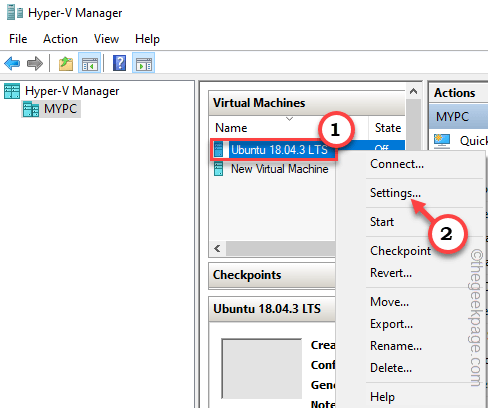Open the View menu
The width and height of the screenshot is (488, 408).
(x=106, y=39)
